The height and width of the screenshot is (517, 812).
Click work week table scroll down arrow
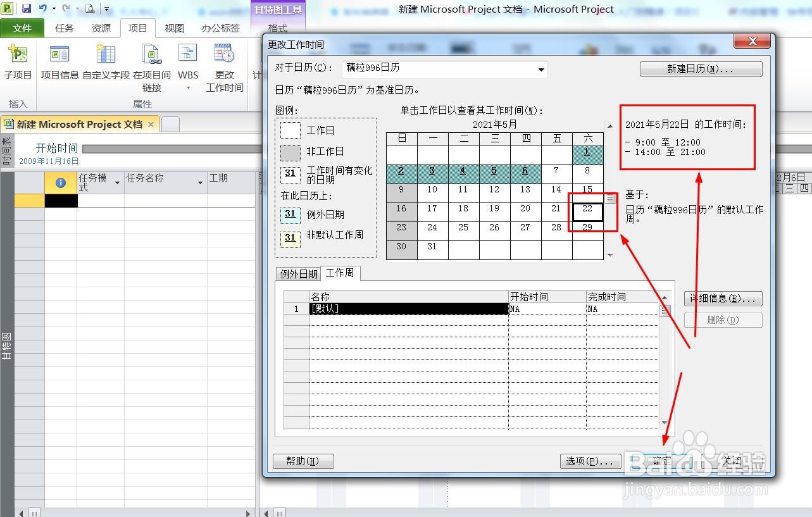[x=665, y=423]
